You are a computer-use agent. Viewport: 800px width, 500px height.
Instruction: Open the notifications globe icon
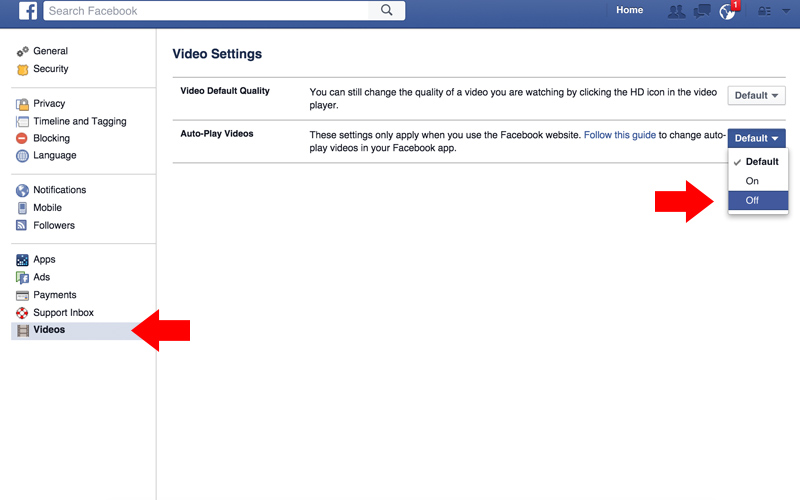727,12
